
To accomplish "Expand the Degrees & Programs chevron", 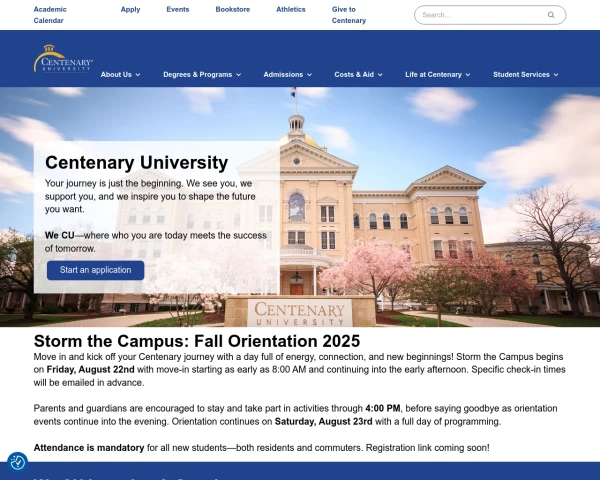I will tap(239, 75).
